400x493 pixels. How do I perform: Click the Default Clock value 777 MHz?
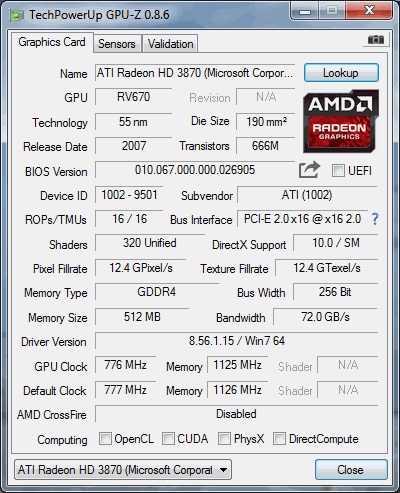(x=125, y=390)
